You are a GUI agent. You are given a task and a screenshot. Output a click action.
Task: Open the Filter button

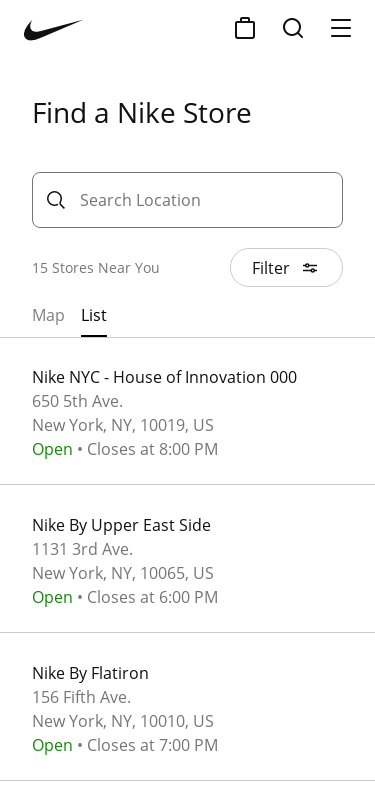click(x=286, y=268)
